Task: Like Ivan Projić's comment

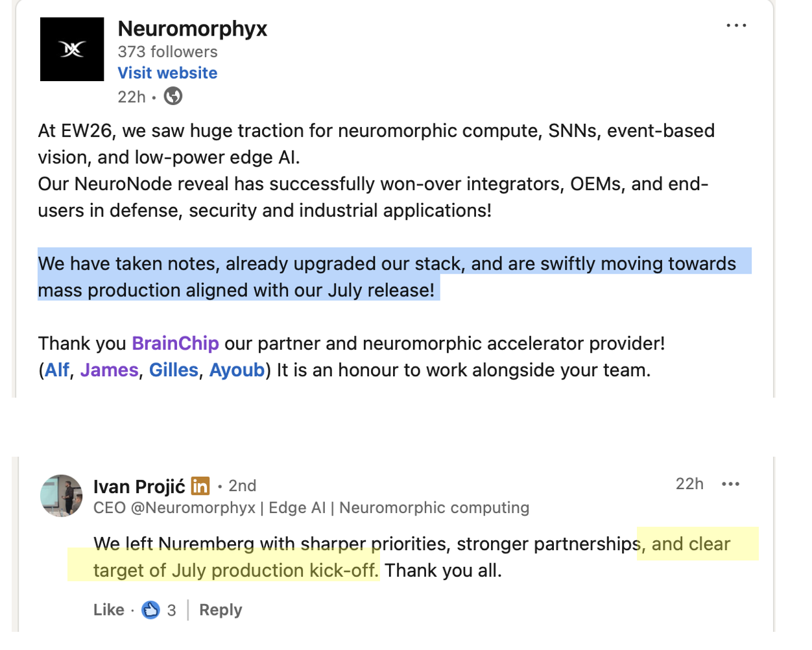Action: pos(108,610)
